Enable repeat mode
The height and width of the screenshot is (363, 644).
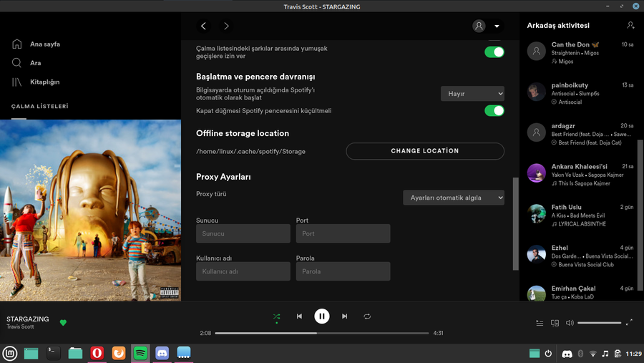tap(367, 316)
